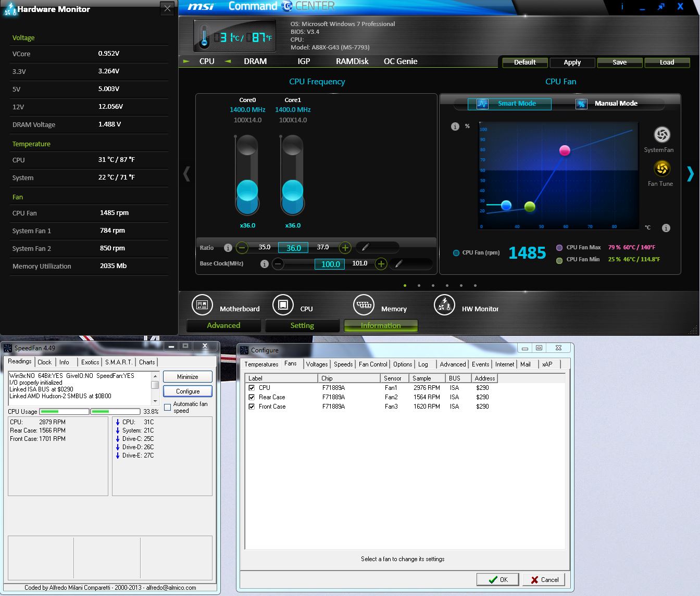Open the Fan Control tab in Configure
Screen dimensions: 700x596
(x=373, y=364)
